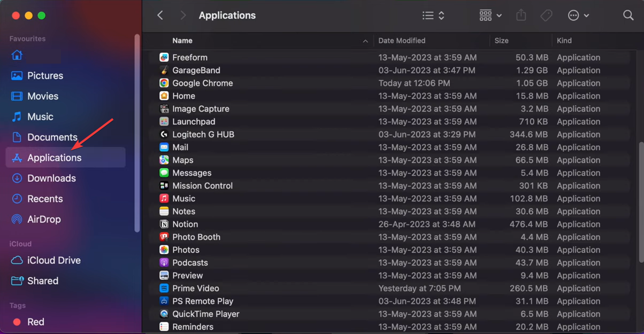Select the 'QuickTime Player' file name
Viewport: 644px width, 334px height.
(x=206, y=314)
